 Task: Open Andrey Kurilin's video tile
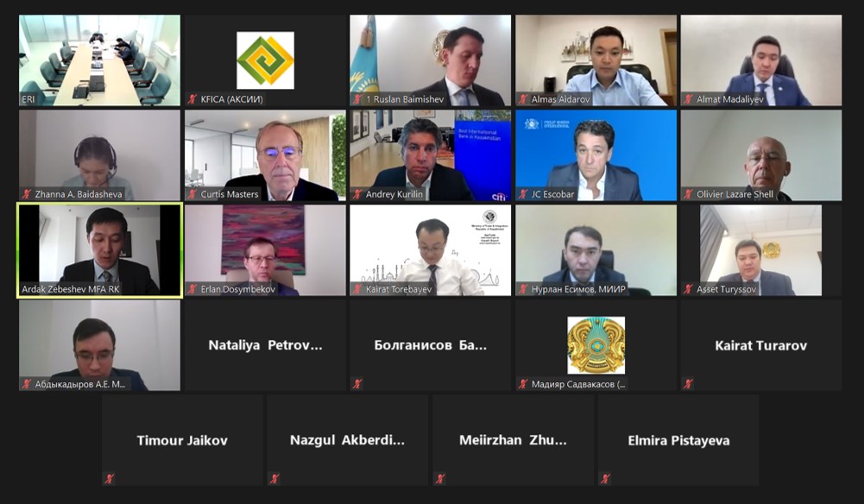click(x=431, y=155)
